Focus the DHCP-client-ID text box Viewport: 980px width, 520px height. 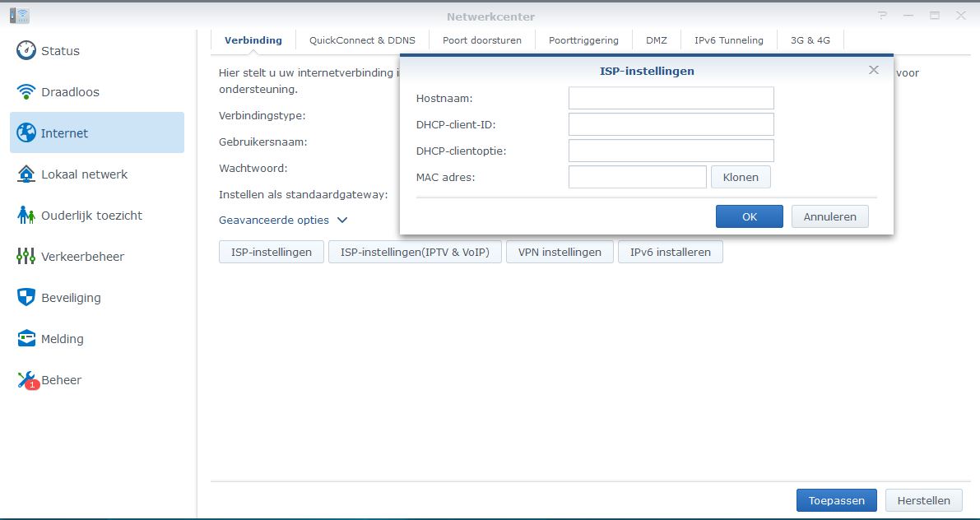(x=671, y=125)
